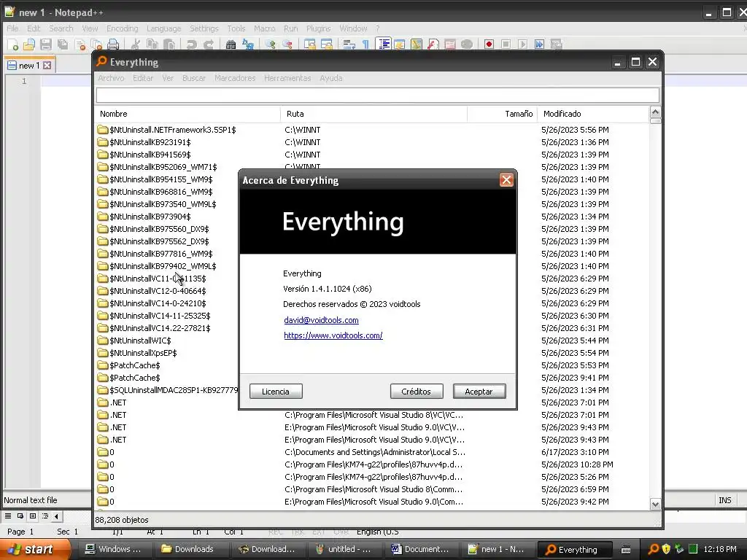Viewport: 747px width, 560px height.
Task: Click the Replace icon in Notepad++ toolbar
Action: click(x=248, y=44)
